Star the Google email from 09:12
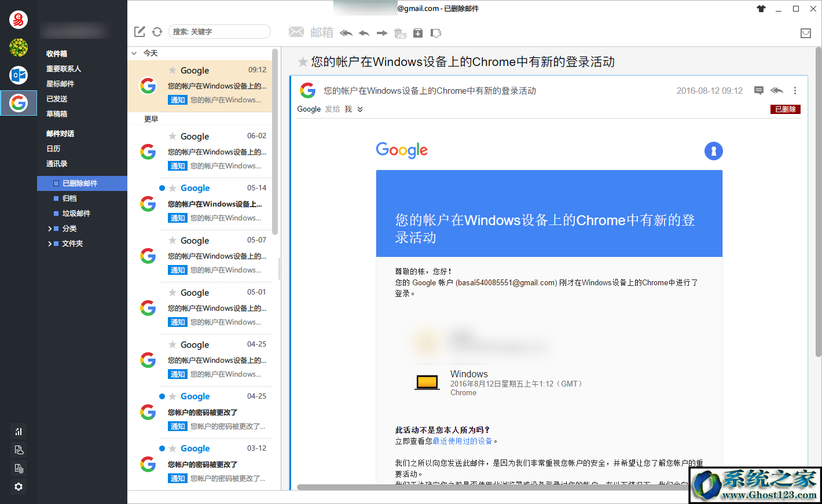Image resolution: width=822 pixels, height=504 pixels. point(173,70)
